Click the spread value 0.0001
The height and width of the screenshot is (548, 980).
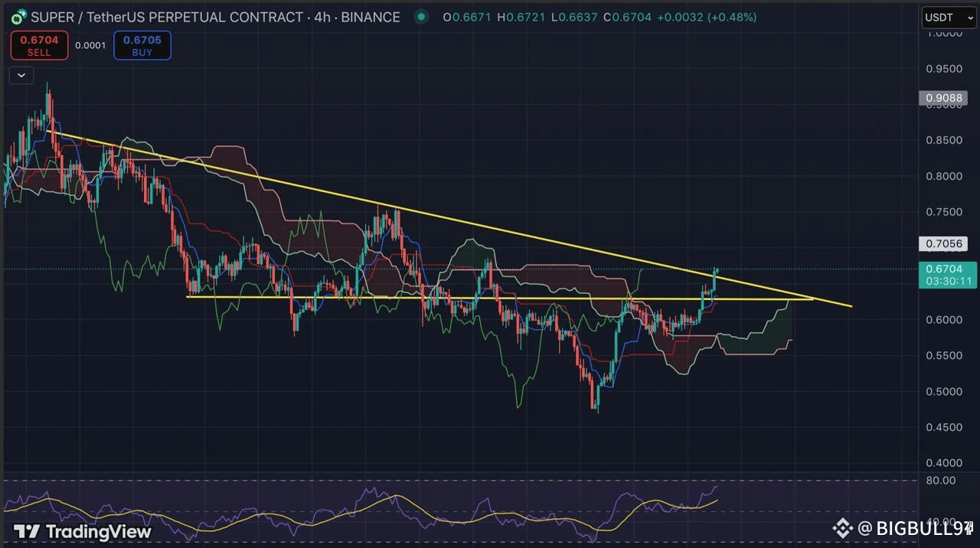91,45
